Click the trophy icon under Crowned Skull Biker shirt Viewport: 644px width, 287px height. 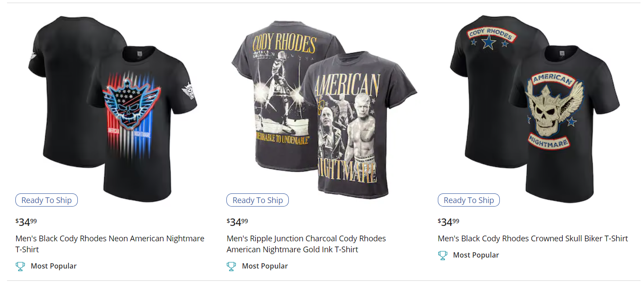tap(443, 255)
